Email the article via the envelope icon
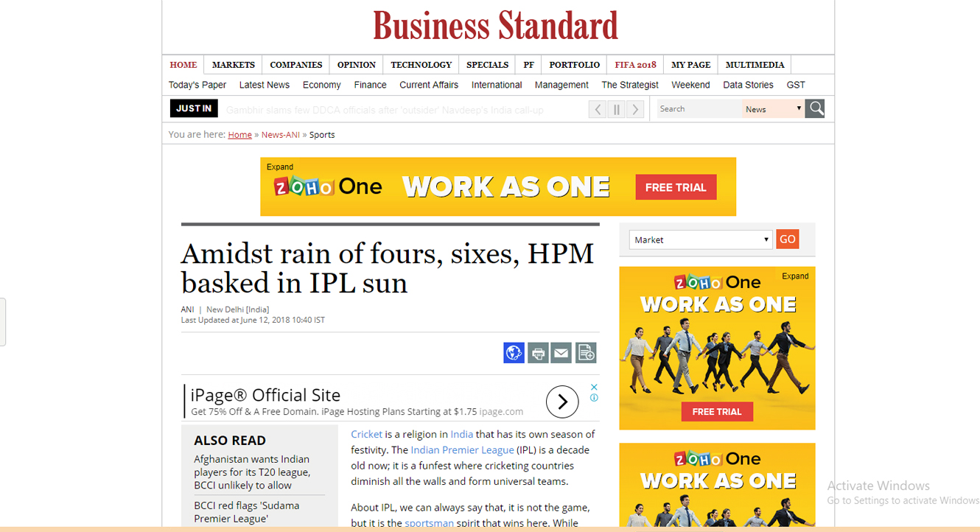The width and height of the screenshot is (980, 532). tap(561, 353)
